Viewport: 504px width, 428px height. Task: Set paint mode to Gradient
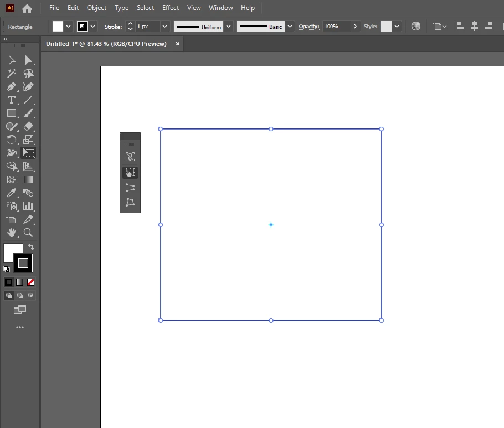(19, 282)
